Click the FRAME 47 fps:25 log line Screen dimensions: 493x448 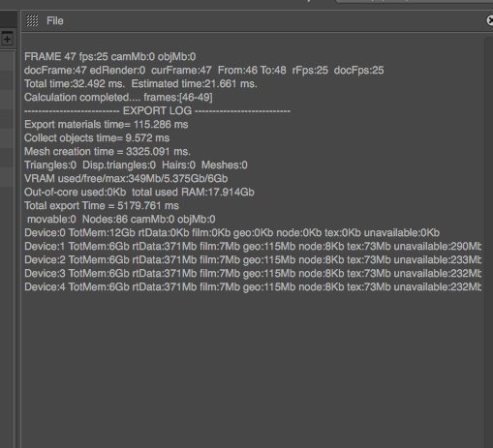(110, 57)
